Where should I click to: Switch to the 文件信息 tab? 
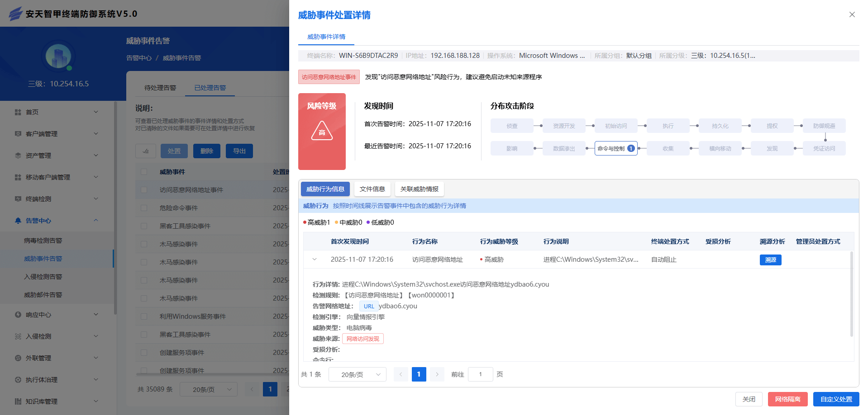pos(372,189)
